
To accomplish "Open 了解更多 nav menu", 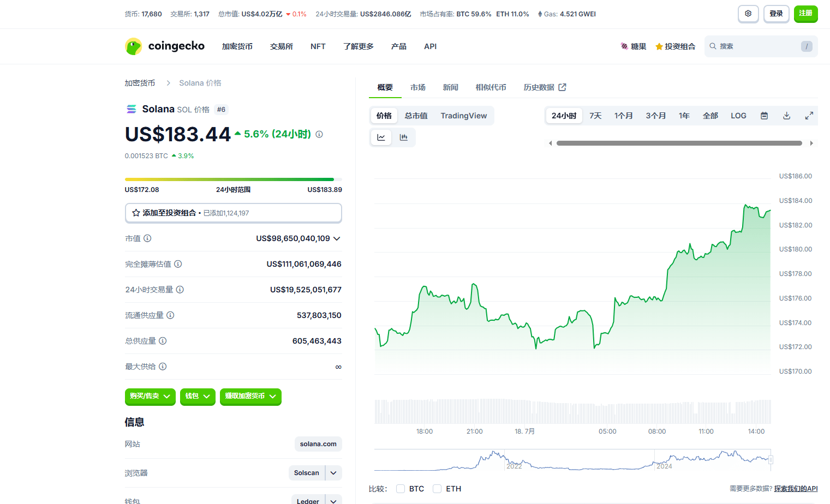I will 359,46.
